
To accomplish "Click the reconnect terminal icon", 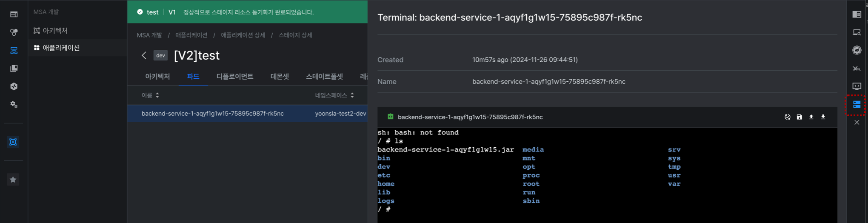I will (788, 117).
